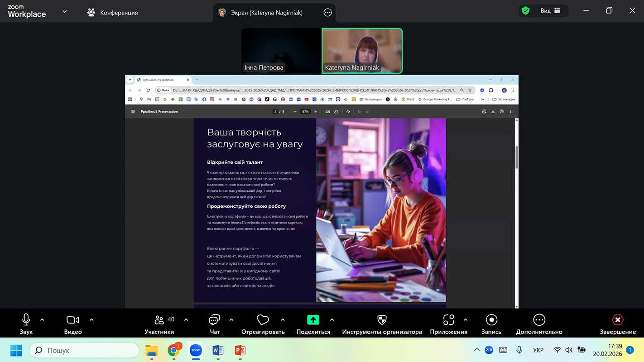The width and height of the screenshot is (644, 362).
Task: Select Kateryna Nagirniak video thumbnail
Action: pos(362,51)
